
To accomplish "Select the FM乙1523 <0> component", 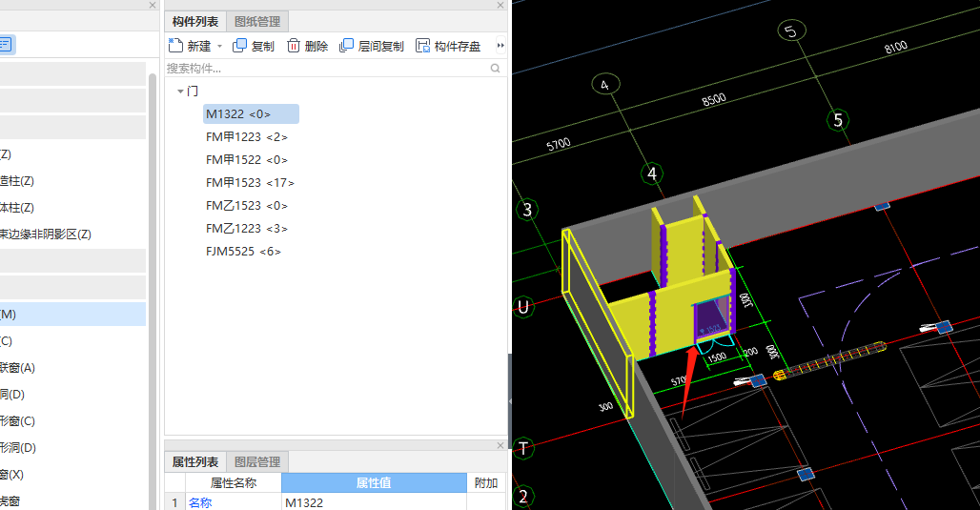I will (247, 206).
